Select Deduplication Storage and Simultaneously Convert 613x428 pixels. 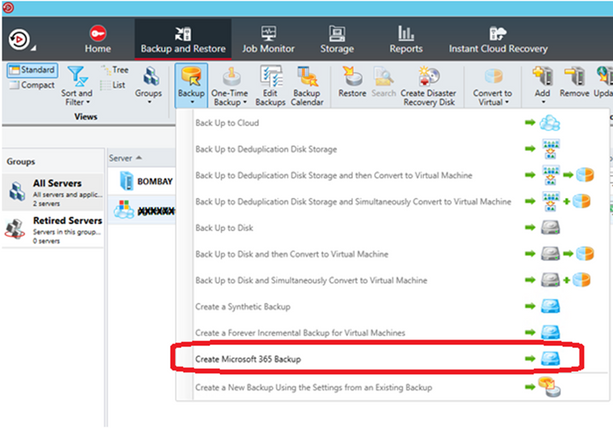click(393, 201)
